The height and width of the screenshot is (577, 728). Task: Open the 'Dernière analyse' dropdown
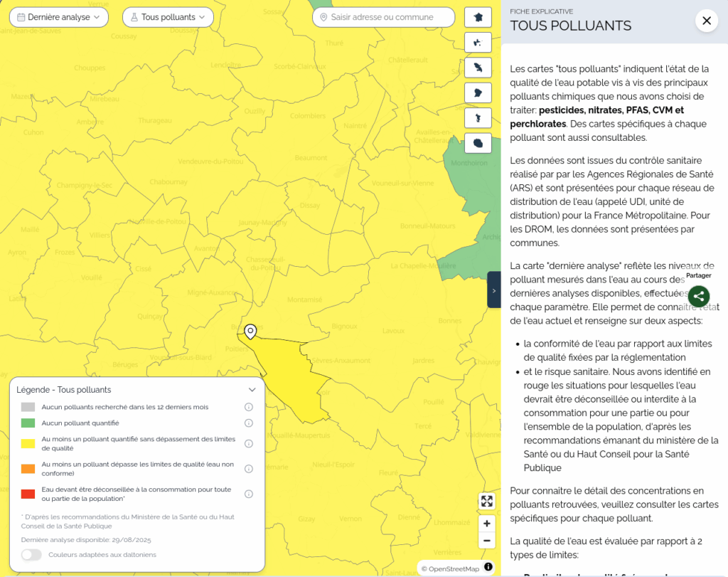point(58,16)
